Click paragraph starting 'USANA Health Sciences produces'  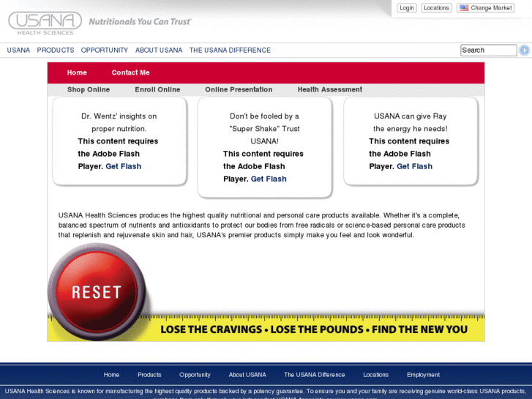pyautogui.click(x=261, y=225)
